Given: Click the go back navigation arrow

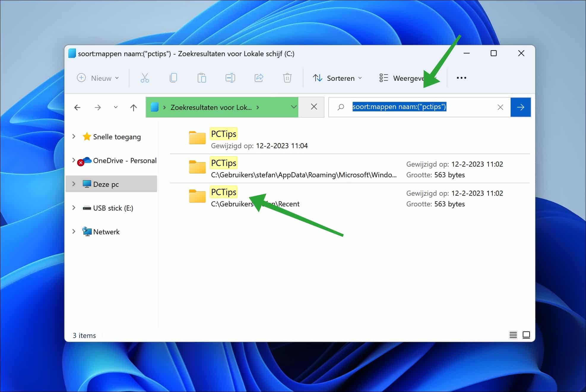Looking at the screenshot, I should click(x=78, y=107).
